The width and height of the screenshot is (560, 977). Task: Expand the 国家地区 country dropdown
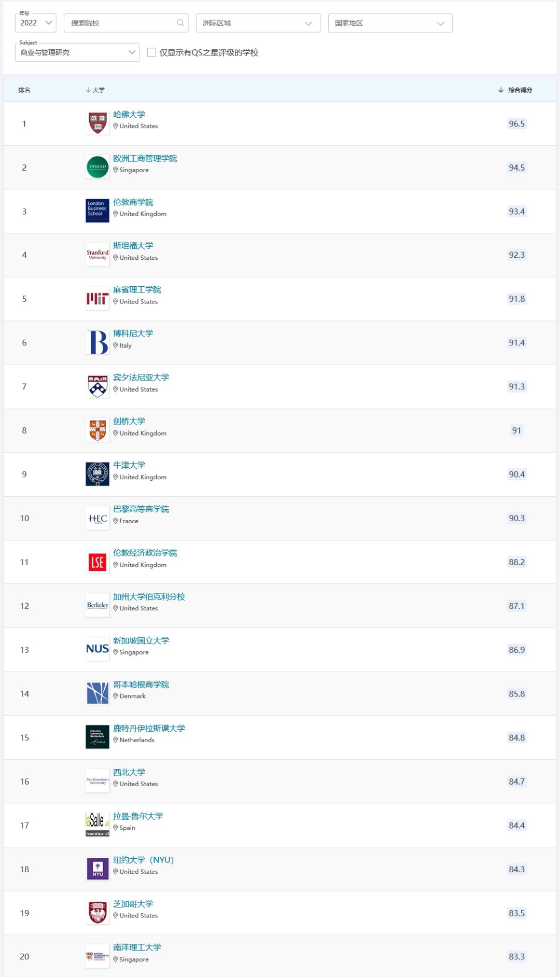click(390, 23)
